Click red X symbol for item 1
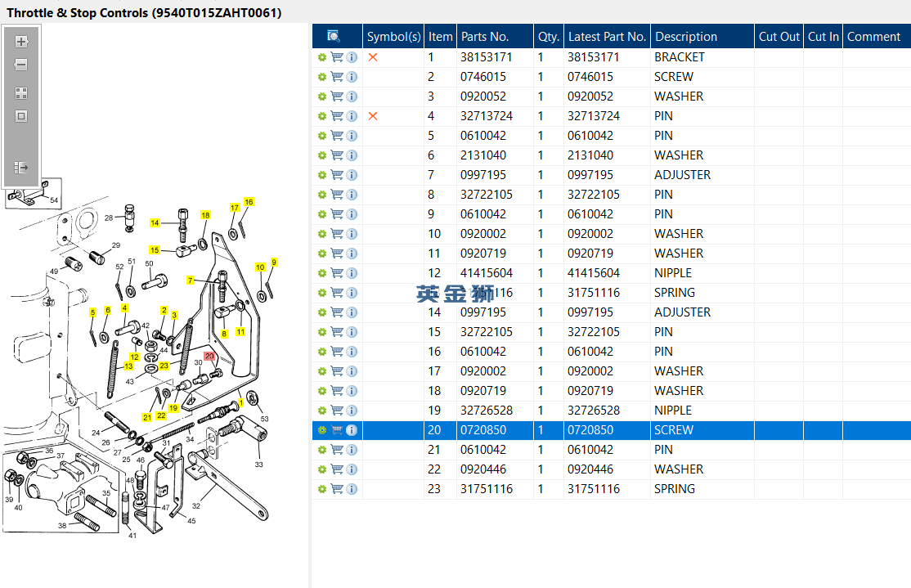 (373, 57)
